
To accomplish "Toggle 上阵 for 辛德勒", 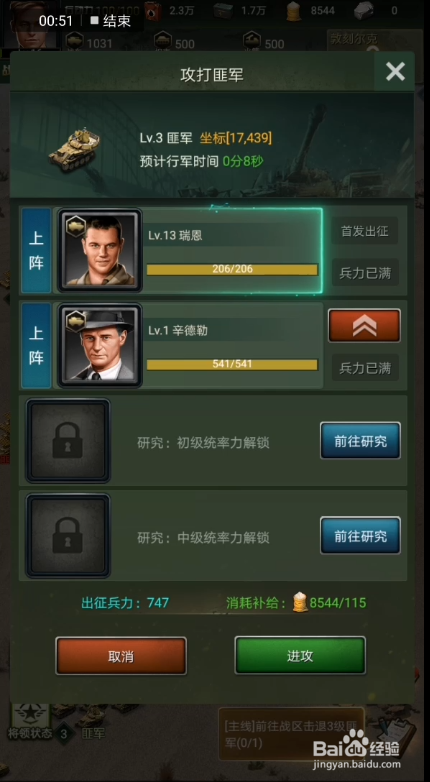I will tap(36, 346).
